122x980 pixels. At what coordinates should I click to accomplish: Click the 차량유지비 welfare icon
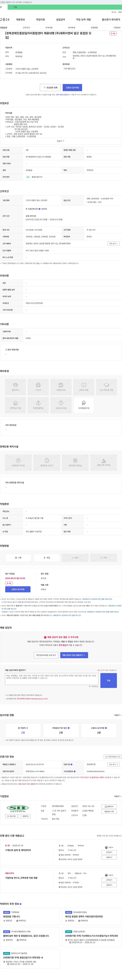[x=61, y=387]
